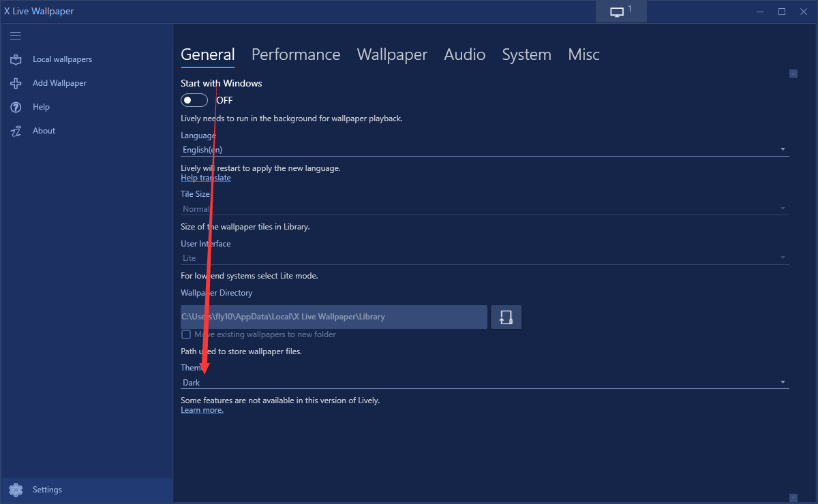
Task: Open Settings label in the sidebar
Action: click(x=47, y=490)
